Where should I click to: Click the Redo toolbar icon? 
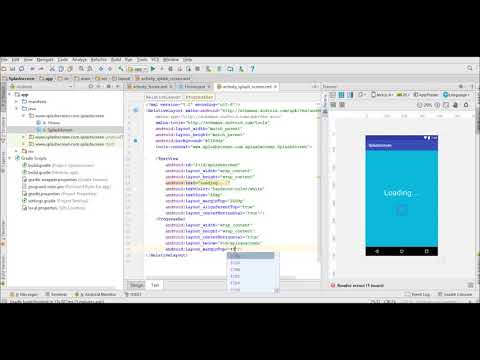point(41,69)
